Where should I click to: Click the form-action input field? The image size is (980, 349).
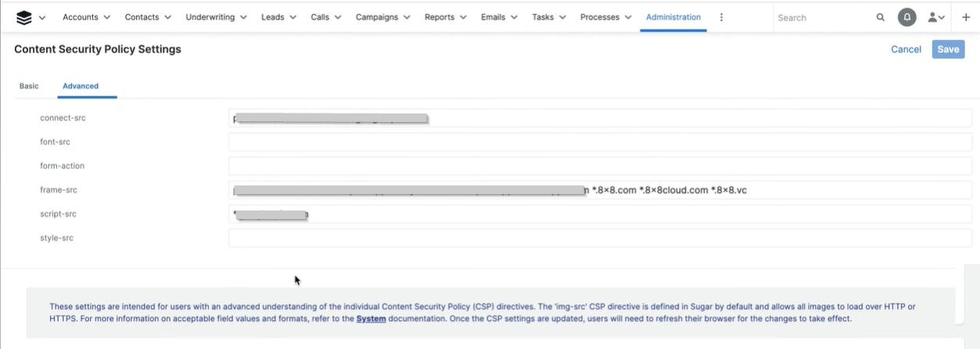[x=599, y=166]
